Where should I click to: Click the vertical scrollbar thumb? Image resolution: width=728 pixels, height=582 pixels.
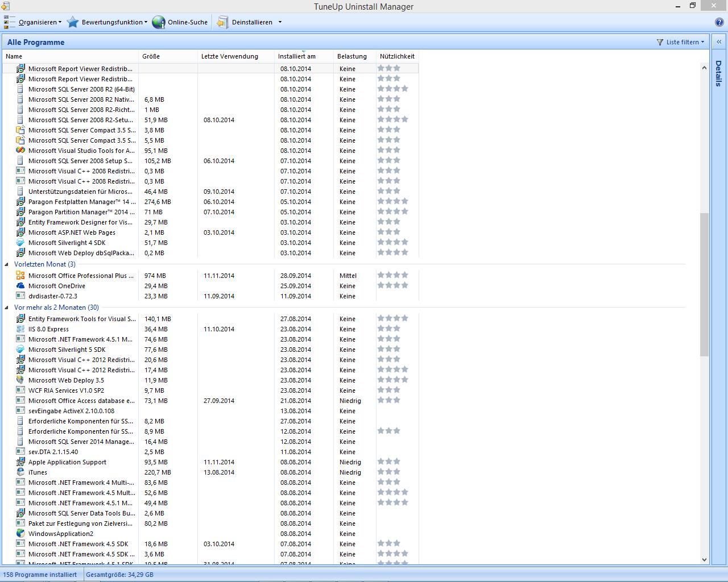click(x=704, y=285)
